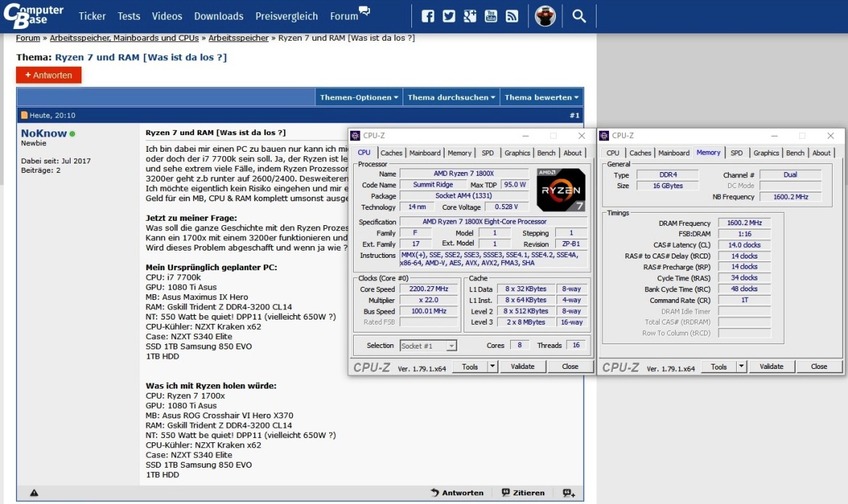Open the post number #1 permalink
Viewport: 848px width, 504px height.
574,115
